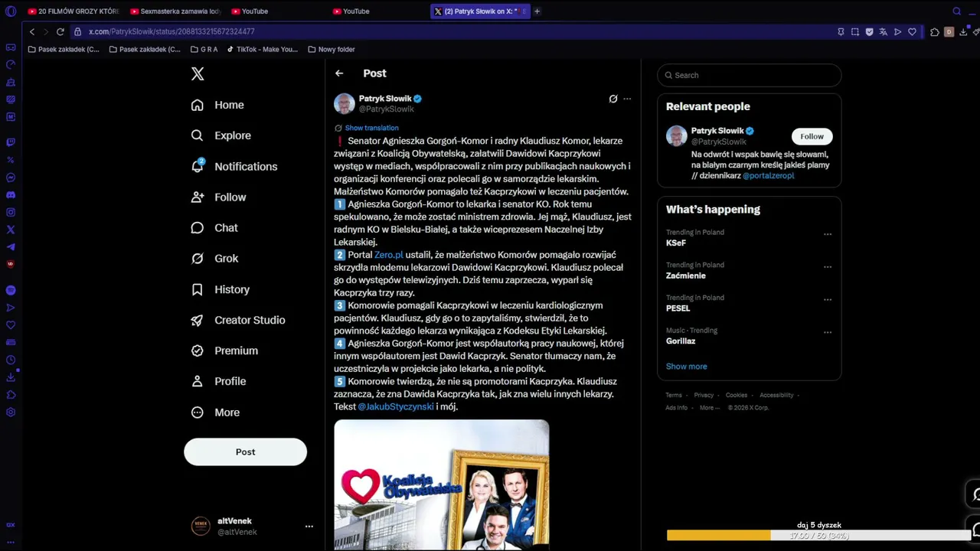Open Discord in the browser sidebar
The image size is (980, 551).
[x=11, y=195]
